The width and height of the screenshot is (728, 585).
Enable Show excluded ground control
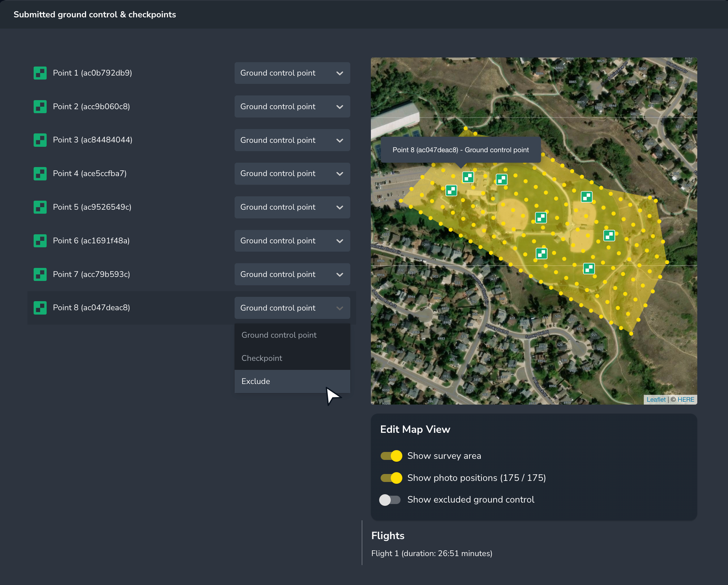390,500
